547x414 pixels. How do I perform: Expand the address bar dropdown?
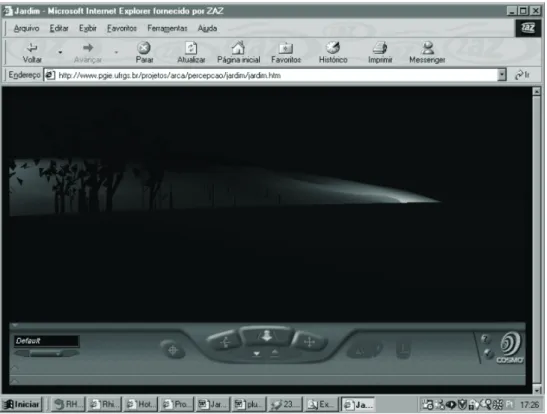[502, 75]
